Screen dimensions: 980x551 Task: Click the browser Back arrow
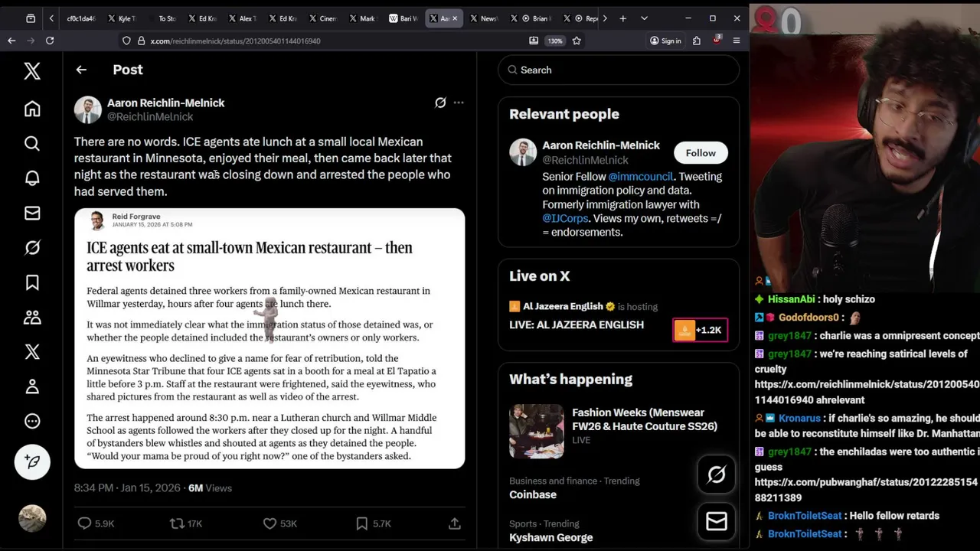tap(11, 41)
